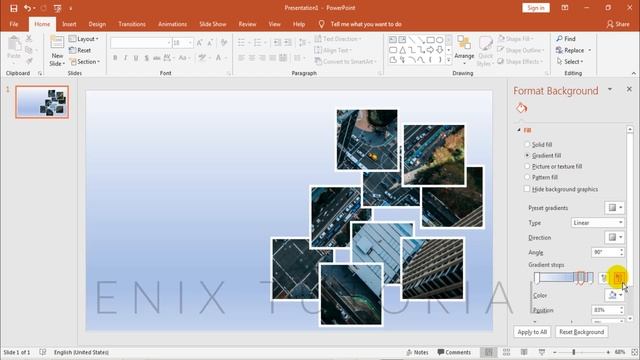Expand the Select dropdown in Editing

click(x=570, y=62)
